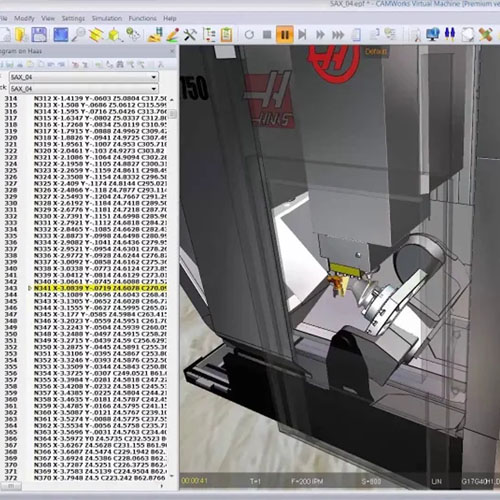Image resolution: width=500 pixels, height=500 pixels.
Task: Click the magnifying glass zoom icon
Action: coord(78,35)
